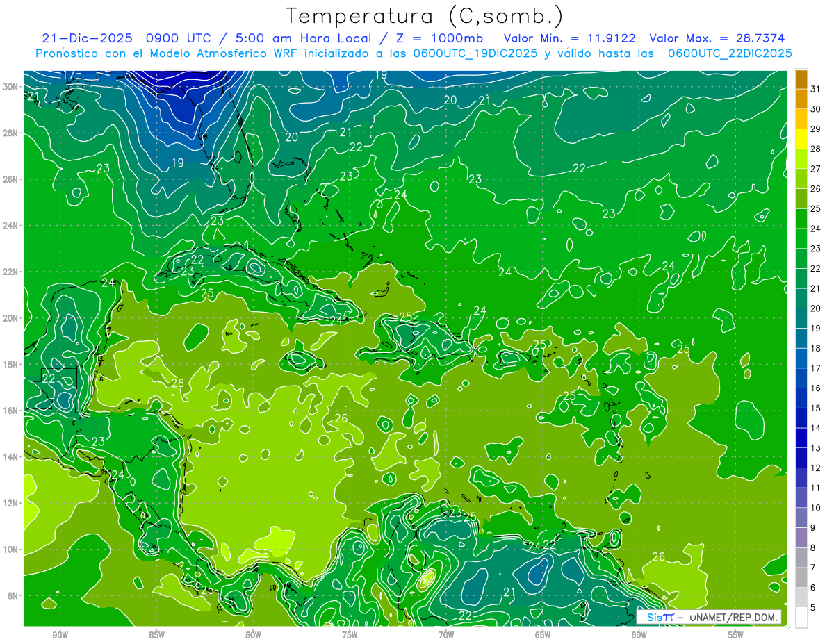Click the colorbar scale label "10"

pyautogui.click(x=816, y=509)
